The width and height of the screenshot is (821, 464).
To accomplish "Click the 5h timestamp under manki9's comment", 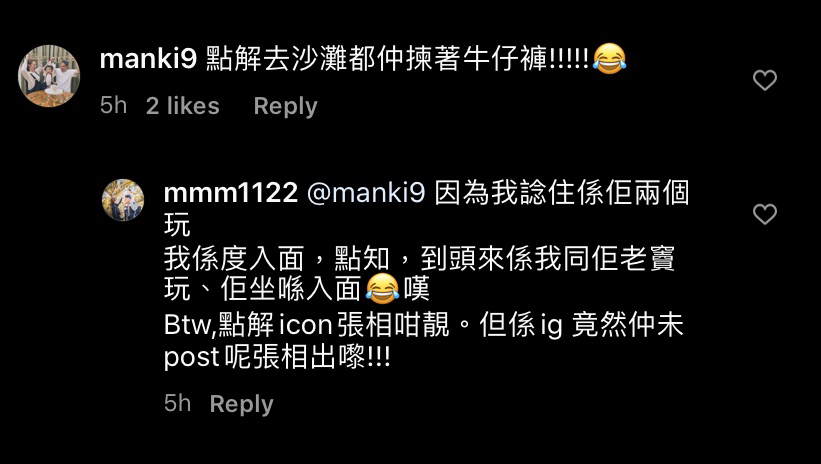I will point(114,106).
